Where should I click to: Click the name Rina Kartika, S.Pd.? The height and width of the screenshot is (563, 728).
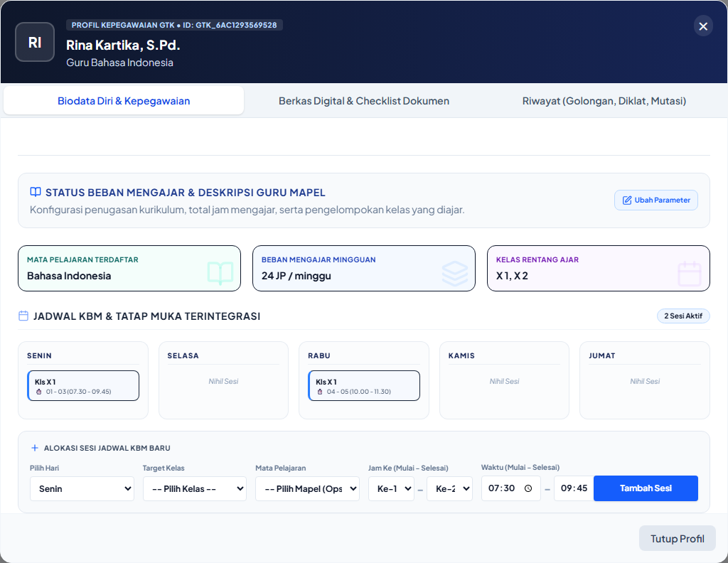[x=123, y=45]
